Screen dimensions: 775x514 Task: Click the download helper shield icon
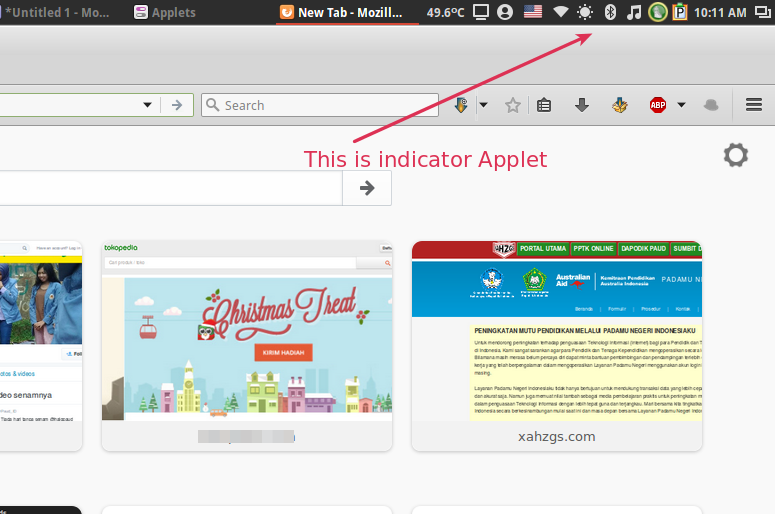pyautogui.click(x=461, y=105)
